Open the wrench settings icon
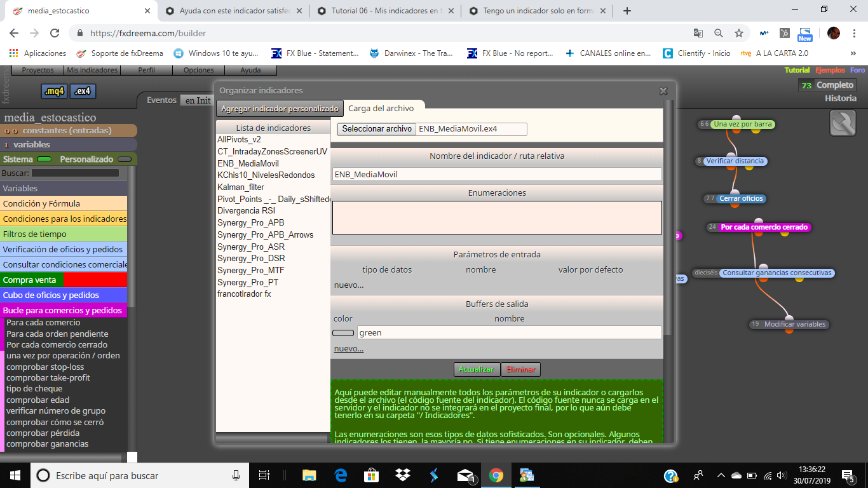This screenshot has height=488, width=868. pos(843,123)
